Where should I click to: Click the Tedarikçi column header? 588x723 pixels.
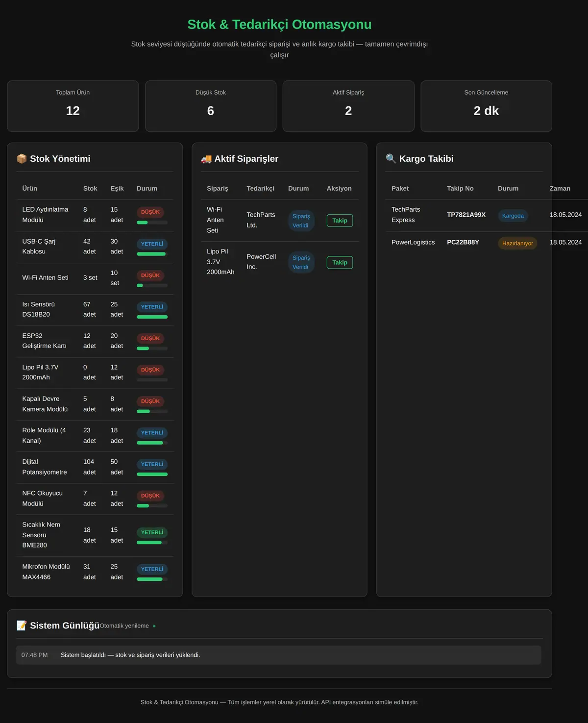261,188
